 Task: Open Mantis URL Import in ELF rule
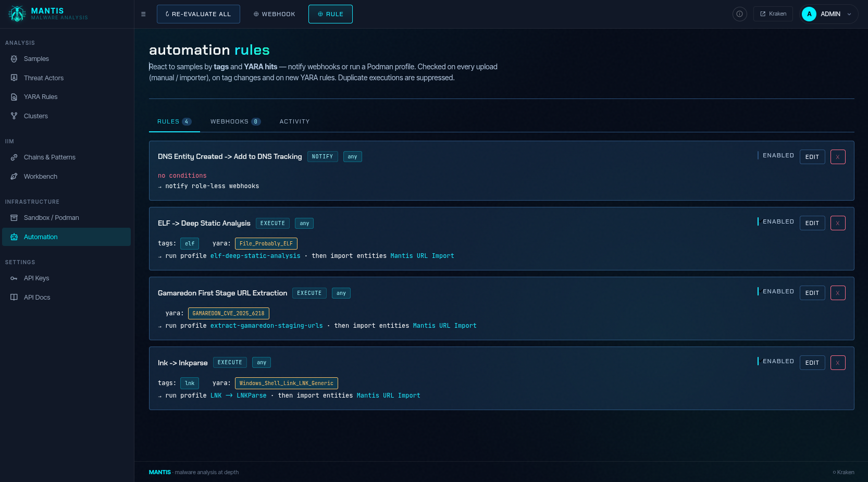tap(422, 256)
